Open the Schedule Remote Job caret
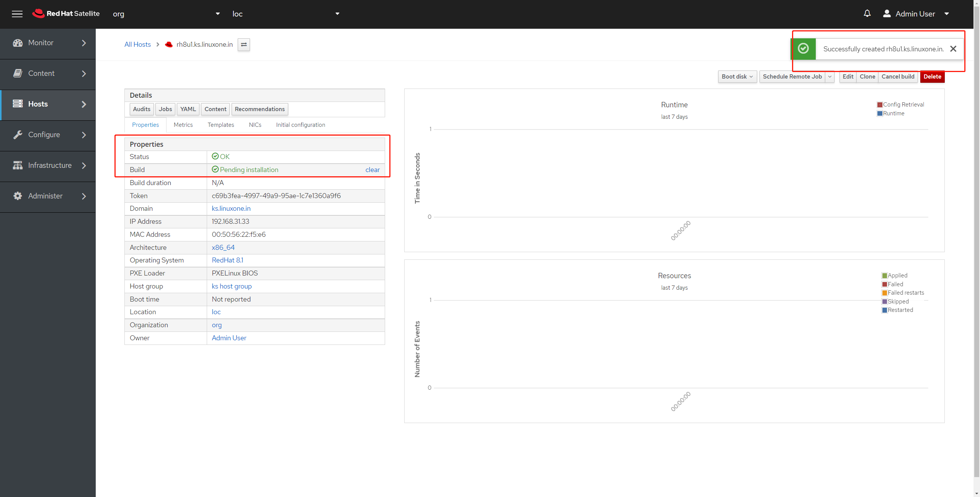980x497 pixels. pos(830,77)
